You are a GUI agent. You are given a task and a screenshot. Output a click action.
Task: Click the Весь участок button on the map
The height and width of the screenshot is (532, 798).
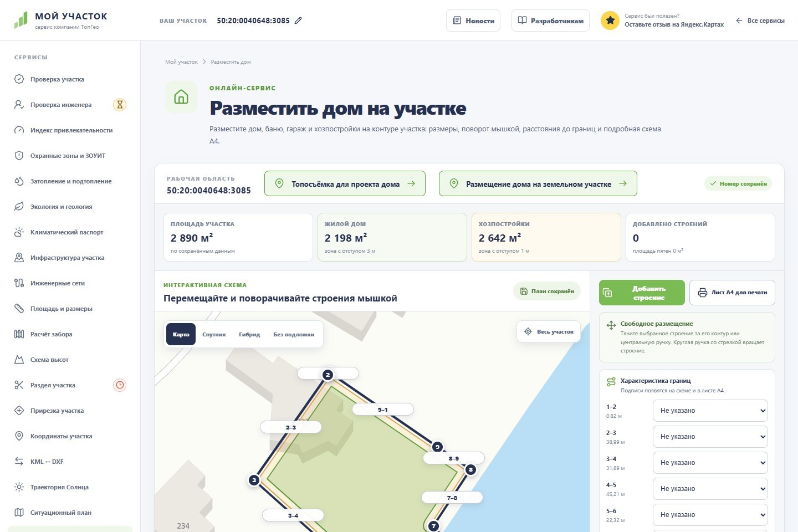[x=549, y=331]
